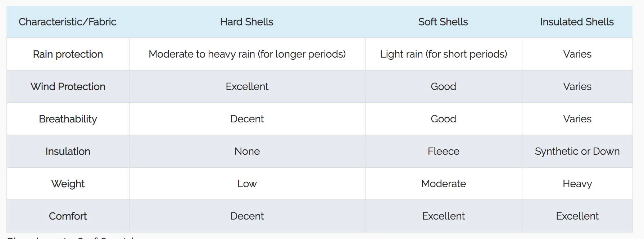
Task: Click the 'Excellent' wind protection cell
Action: coord(247,86)
